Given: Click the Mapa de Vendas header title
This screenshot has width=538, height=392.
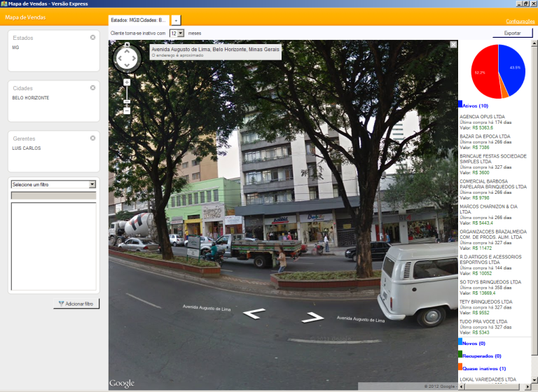Looking at the screenshot, I should (25, 17).
